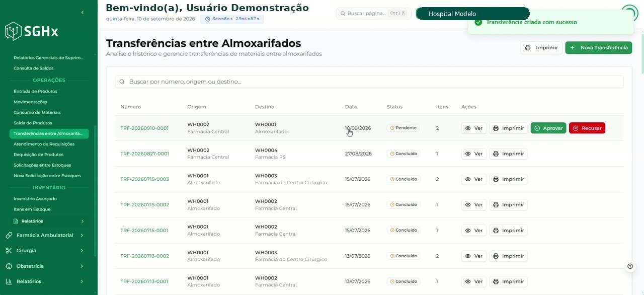Click the Pendente status badge
Image resolution: width=644 pixels, height=295 pixels.
(x=403, y=128)
